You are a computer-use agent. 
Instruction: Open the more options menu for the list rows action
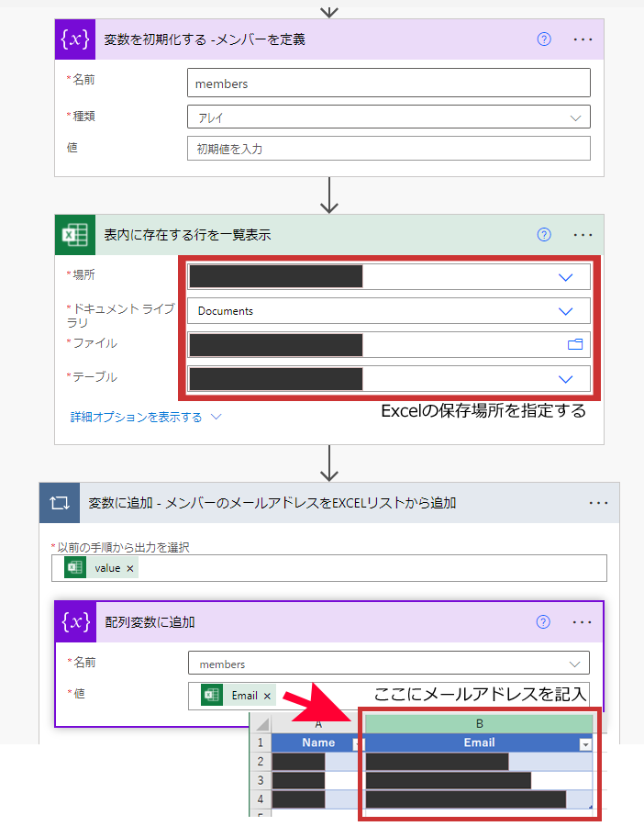(x=583, y=235)
